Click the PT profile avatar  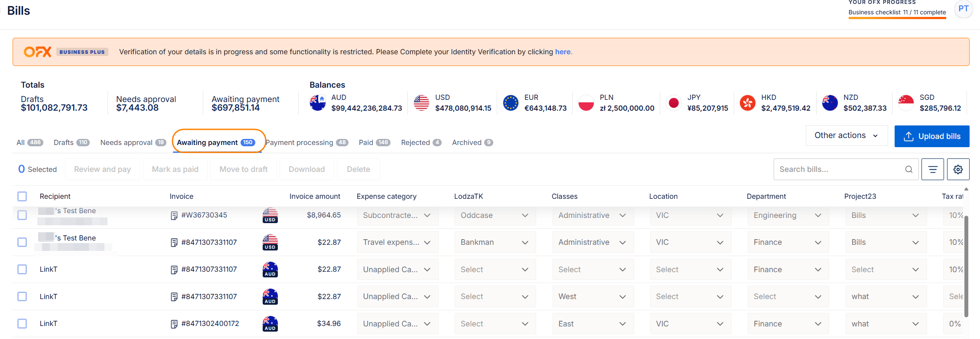point(963,9)
